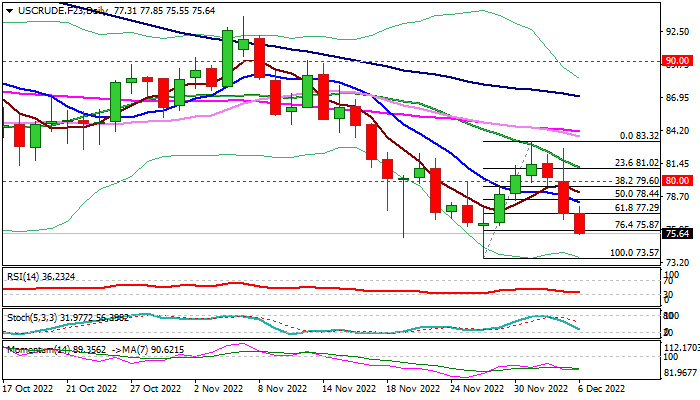Image resolution: width=700 pixels, height=400 pixels.
Task: Select the 86.95 price axis value
Action: tap(677, 98)
